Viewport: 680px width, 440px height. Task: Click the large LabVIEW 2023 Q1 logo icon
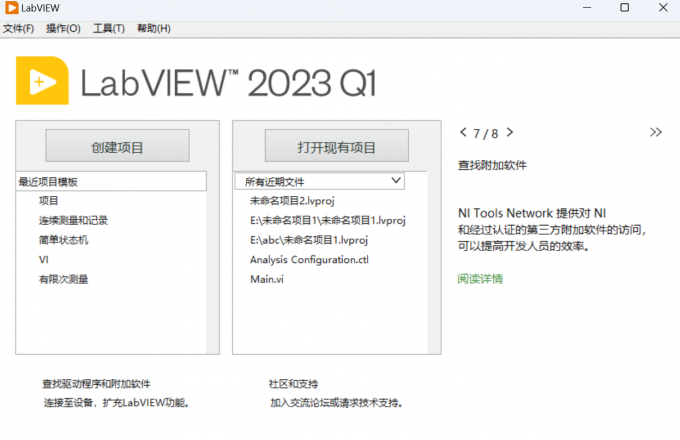tap(42, 81)
